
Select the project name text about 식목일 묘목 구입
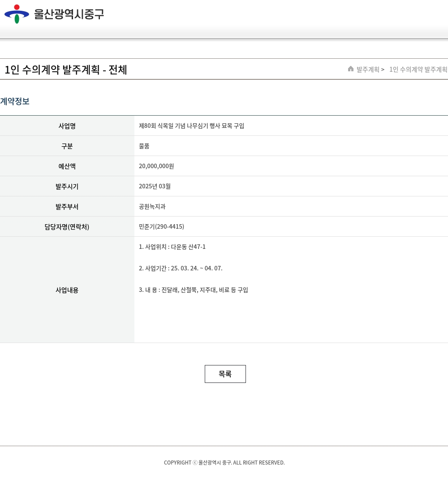(x=191, y=126)
